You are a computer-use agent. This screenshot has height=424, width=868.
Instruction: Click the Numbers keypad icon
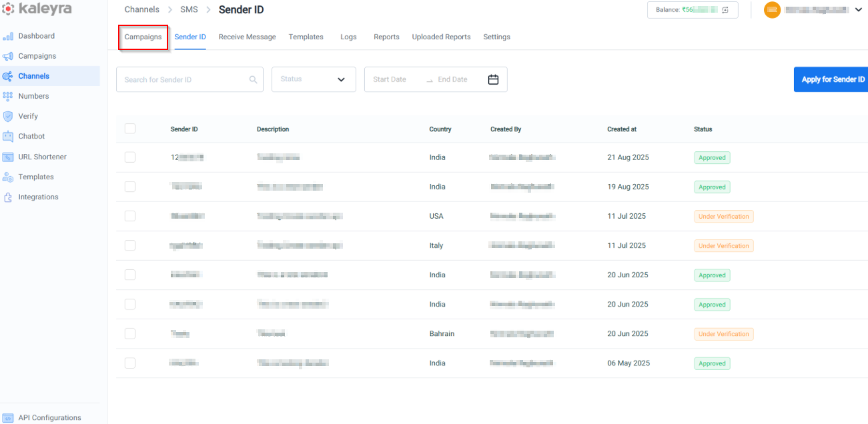[x=8, y=96]
